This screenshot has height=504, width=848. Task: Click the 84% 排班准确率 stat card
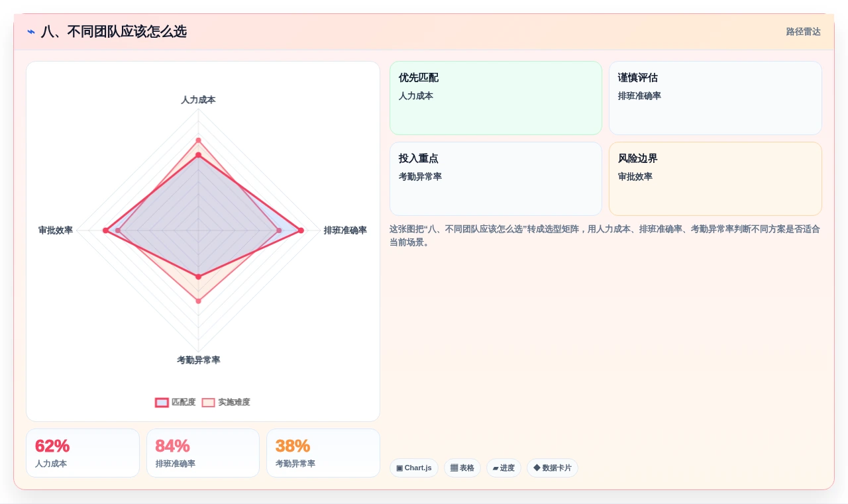point(203,453)
